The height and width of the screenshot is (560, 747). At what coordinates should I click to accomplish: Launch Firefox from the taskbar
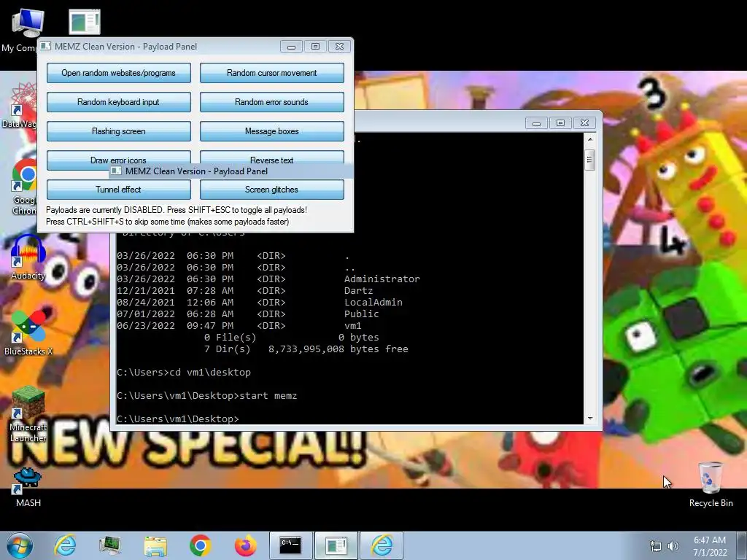pyautogui.click(x=245, y=545)
